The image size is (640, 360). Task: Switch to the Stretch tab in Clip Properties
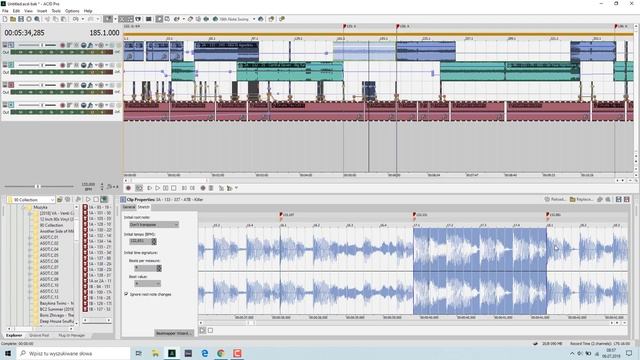143,207
